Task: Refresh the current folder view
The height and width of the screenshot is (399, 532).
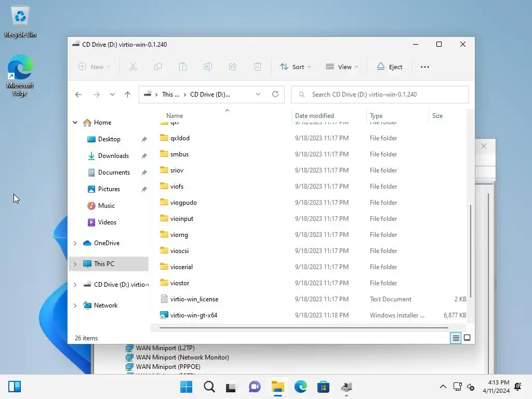Action: (x=275, y=94)
